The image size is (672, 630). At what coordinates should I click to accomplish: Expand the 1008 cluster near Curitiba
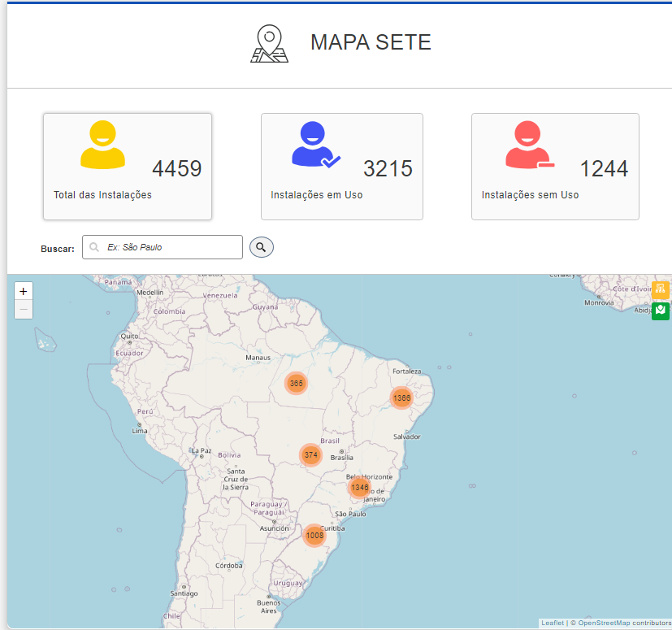click(x=314, y=536)
